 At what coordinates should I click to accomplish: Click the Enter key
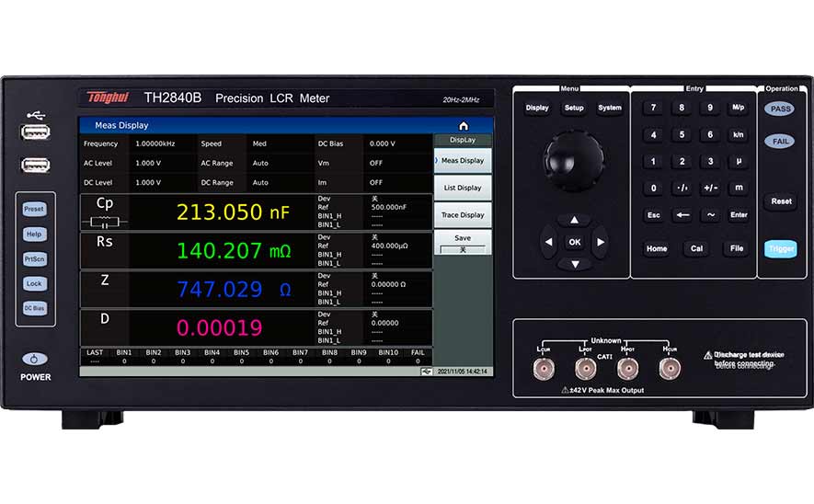pyautogui.click(x=739, y=215)
